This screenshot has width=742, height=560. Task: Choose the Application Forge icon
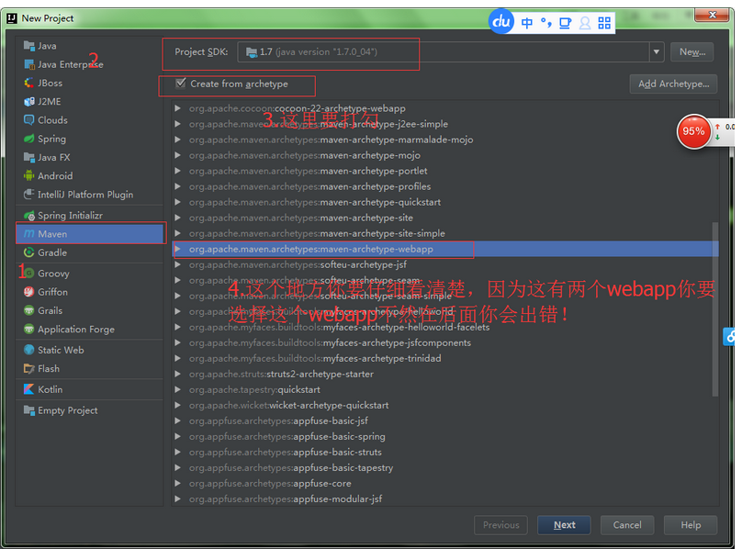coord(28,330)
